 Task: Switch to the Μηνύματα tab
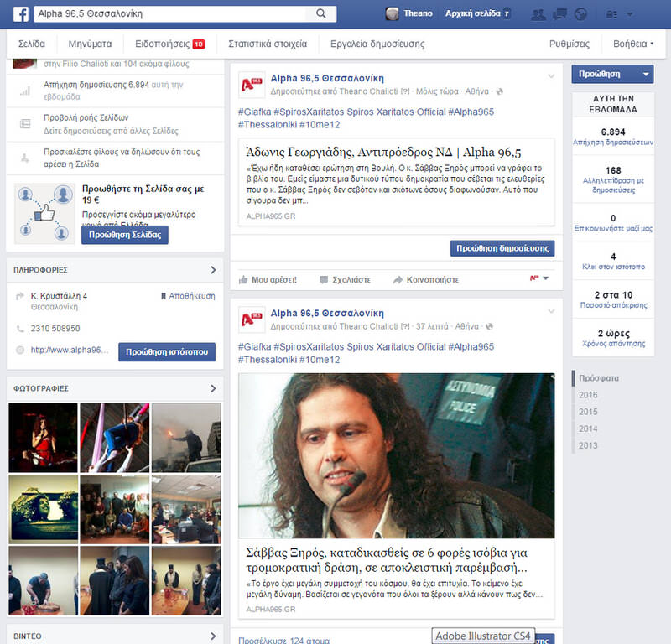pos(90,44)
